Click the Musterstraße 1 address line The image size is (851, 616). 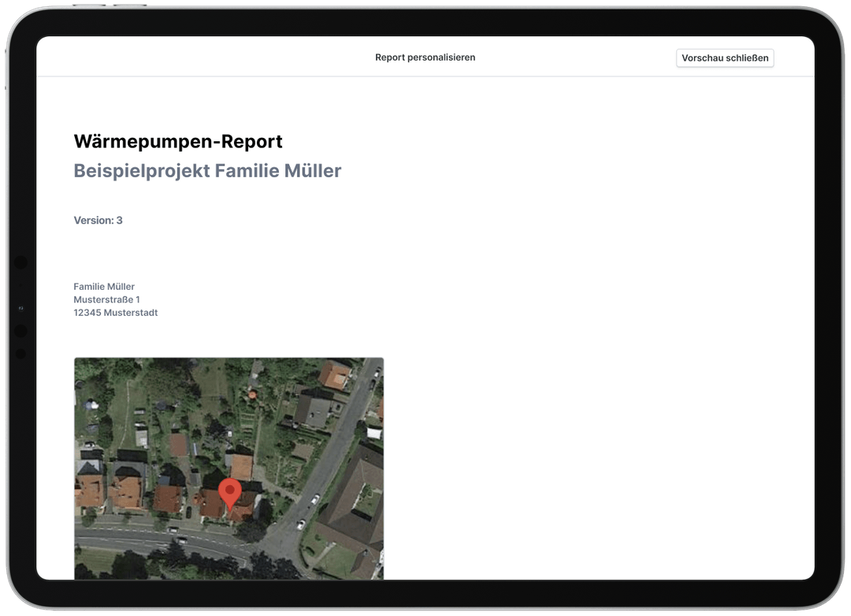[107, 299]
